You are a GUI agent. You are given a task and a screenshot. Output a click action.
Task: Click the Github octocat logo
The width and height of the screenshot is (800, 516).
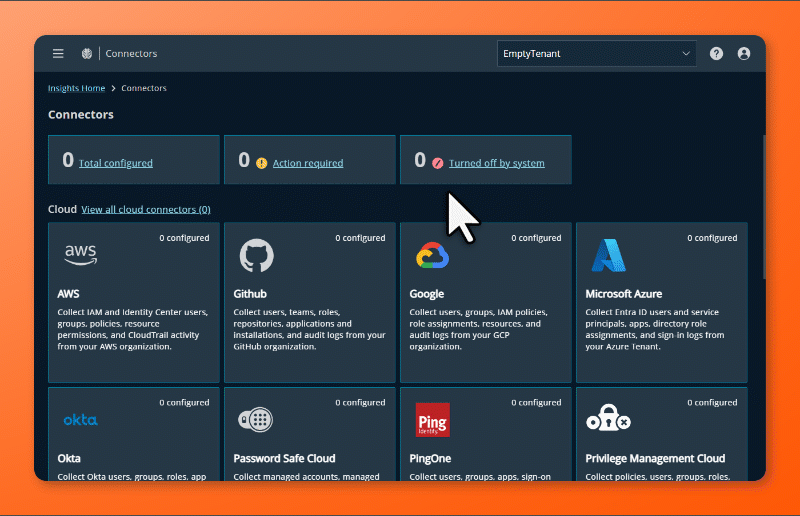257,255
